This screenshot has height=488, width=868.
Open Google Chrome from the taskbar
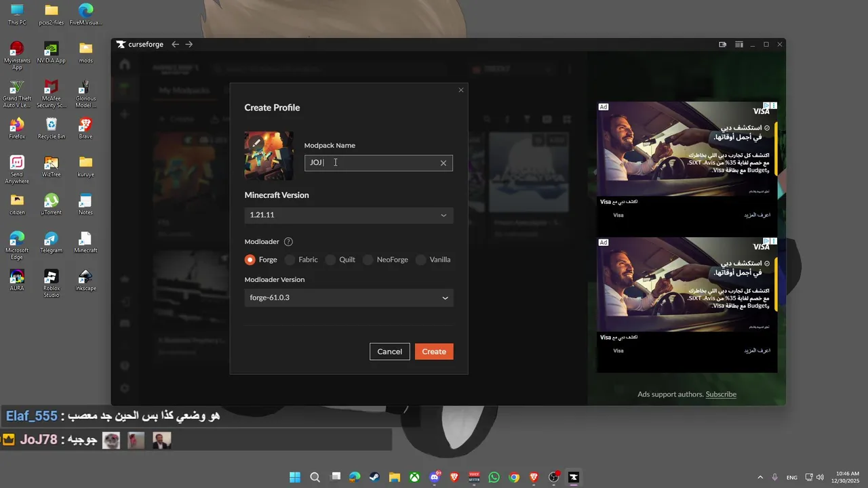click(514, 477)
